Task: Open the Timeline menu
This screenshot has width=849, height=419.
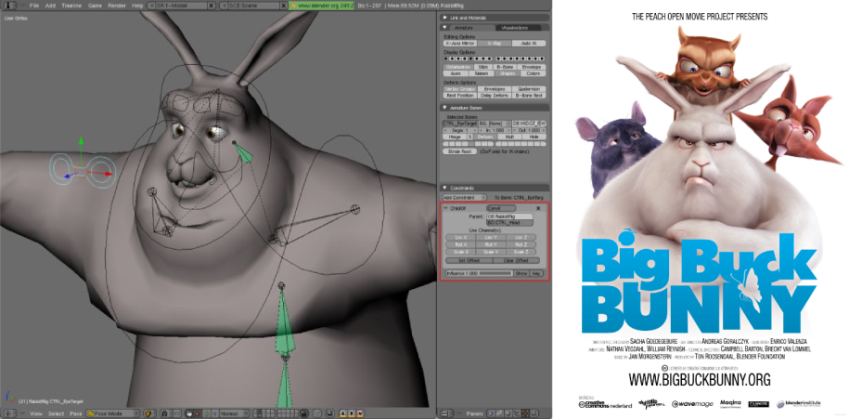Action: (x=71, y=5)
